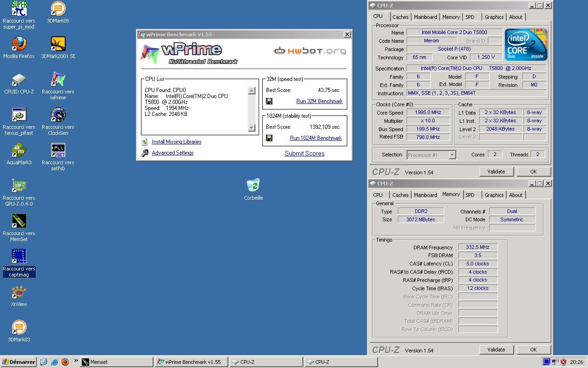Click the Submit Scores link
The image size is (588, 368).
(305, 154)
